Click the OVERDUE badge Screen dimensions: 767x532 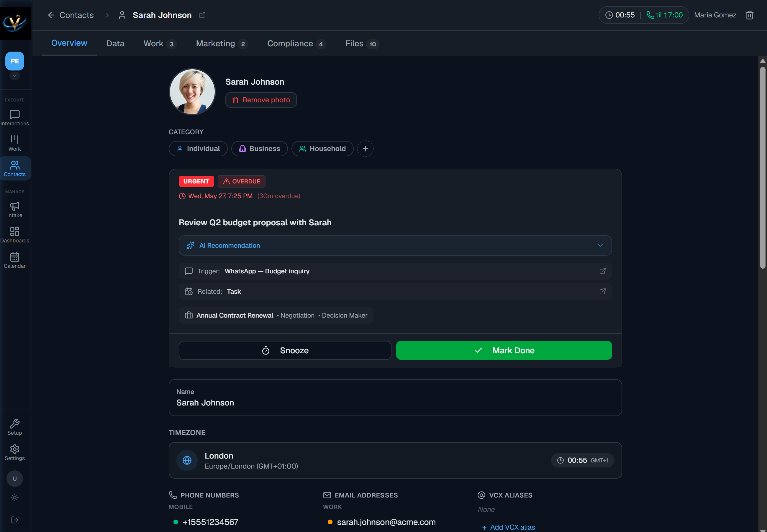click(x=241, y=181)
